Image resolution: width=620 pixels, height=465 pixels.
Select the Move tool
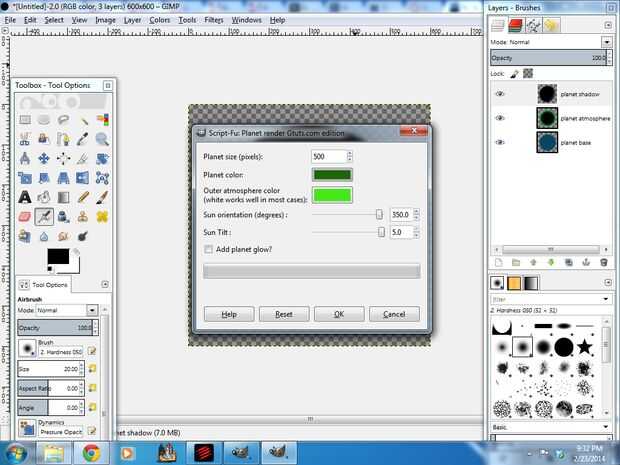pyautogui.click(x=44, y=159)
